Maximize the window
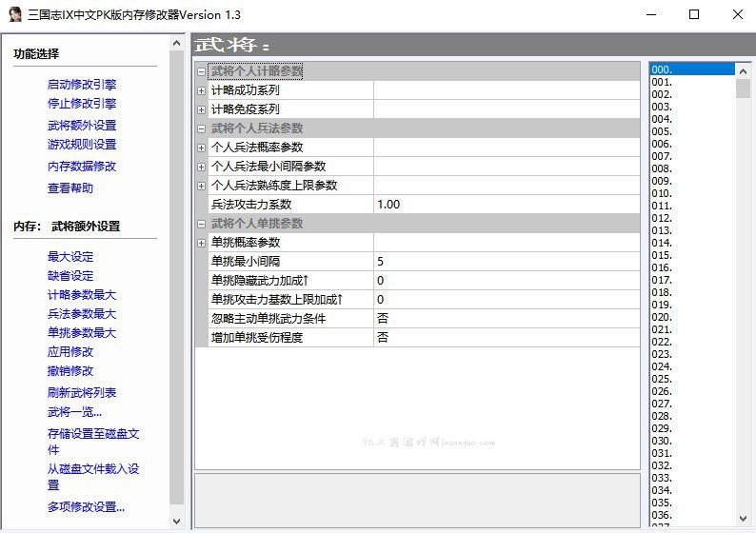Image resolution: width=756 pixels, height=533 pixels. pyautogui.click(x=694, y=14)
